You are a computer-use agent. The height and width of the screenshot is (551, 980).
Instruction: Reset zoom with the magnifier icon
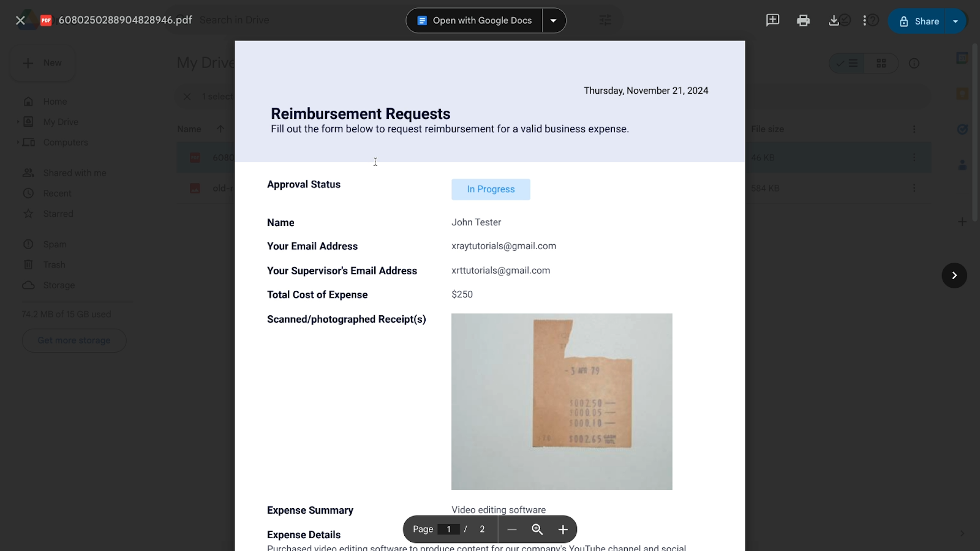click(x=537, y=530)
